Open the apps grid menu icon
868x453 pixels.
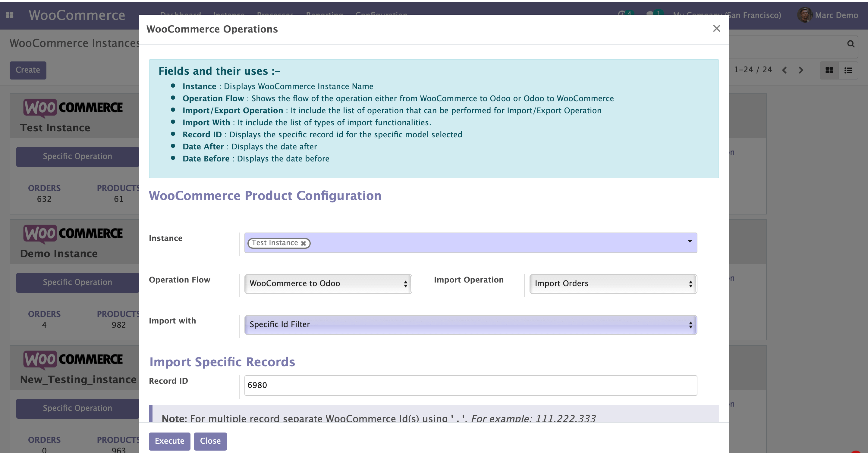click(x=10, y=15)
